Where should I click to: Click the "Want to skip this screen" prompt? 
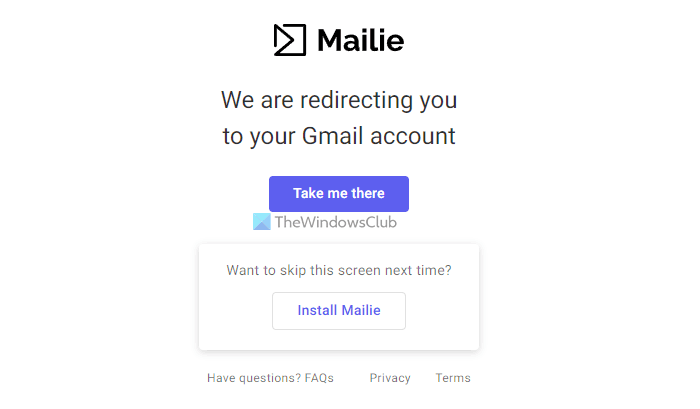(339, 270)
